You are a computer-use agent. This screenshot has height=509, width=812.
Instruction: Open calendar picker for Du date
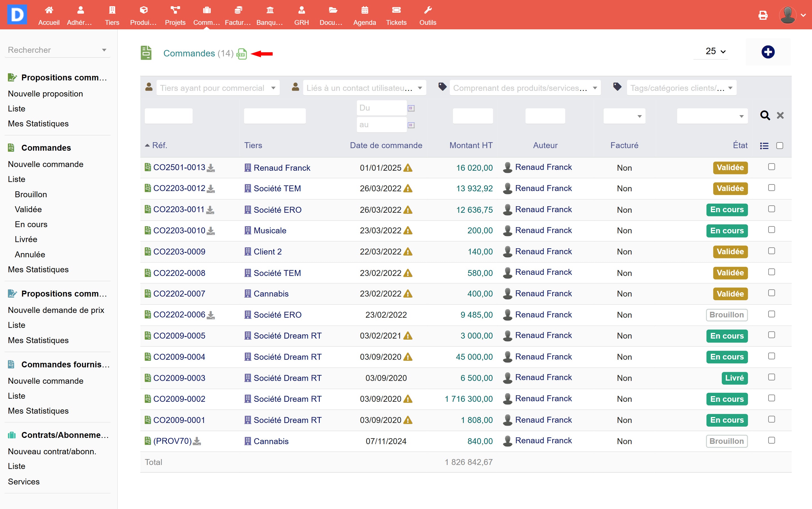click(x=411, y=108)
